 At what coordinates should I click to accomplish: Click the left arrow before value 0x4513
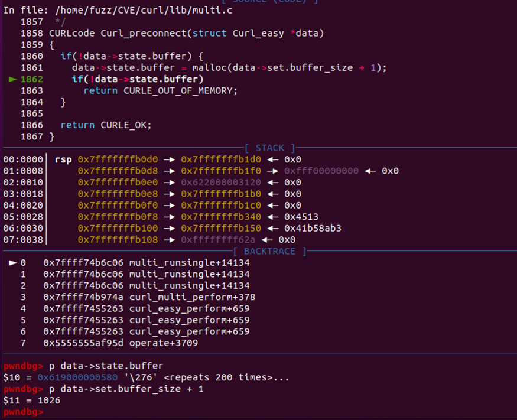274,217
